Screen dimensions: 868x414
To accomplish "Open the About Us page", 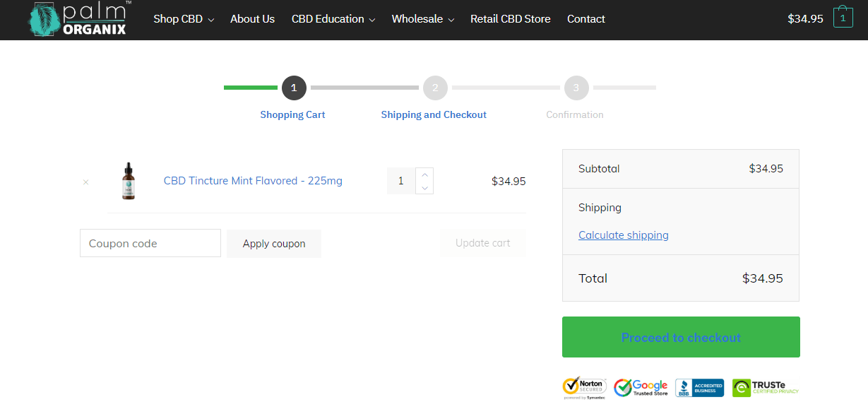I will point(252,19).
